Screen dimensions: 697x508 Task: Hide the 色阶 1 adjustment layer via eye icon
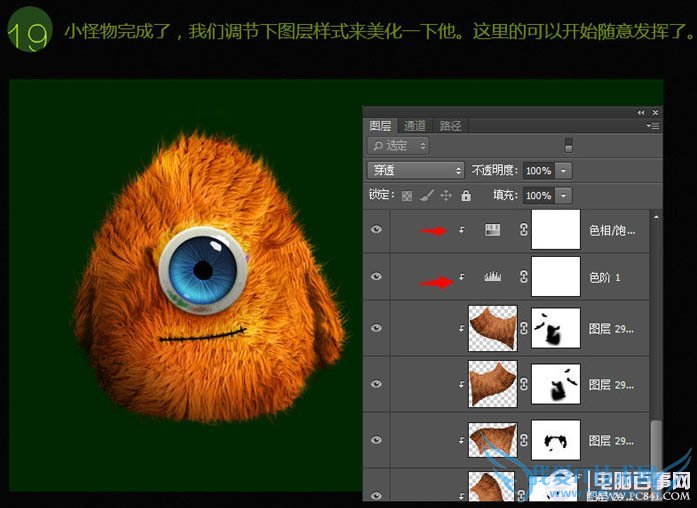pos(377,276)
